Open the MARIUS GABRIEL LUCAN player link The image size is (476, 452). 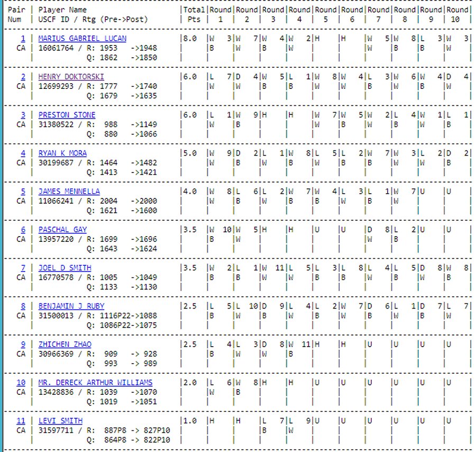point(83,39)
